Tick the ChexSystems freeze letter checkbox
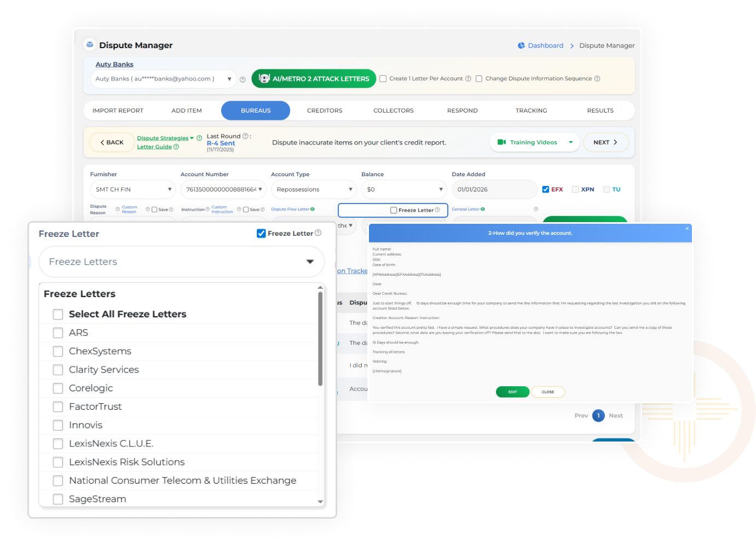The height and width of the screenshot is (546, 756). tap(58, 351)
